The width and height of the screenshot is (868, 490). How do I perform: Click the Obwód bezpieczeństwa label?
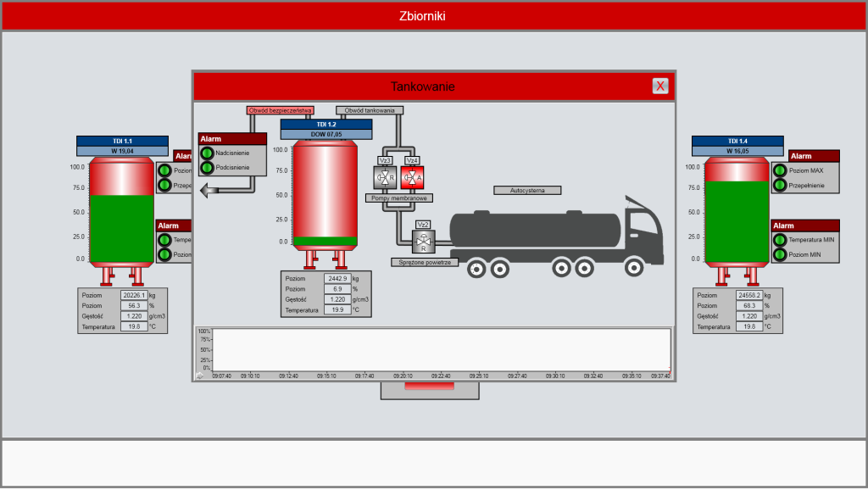pyautogui.click(x=280, y=110)
